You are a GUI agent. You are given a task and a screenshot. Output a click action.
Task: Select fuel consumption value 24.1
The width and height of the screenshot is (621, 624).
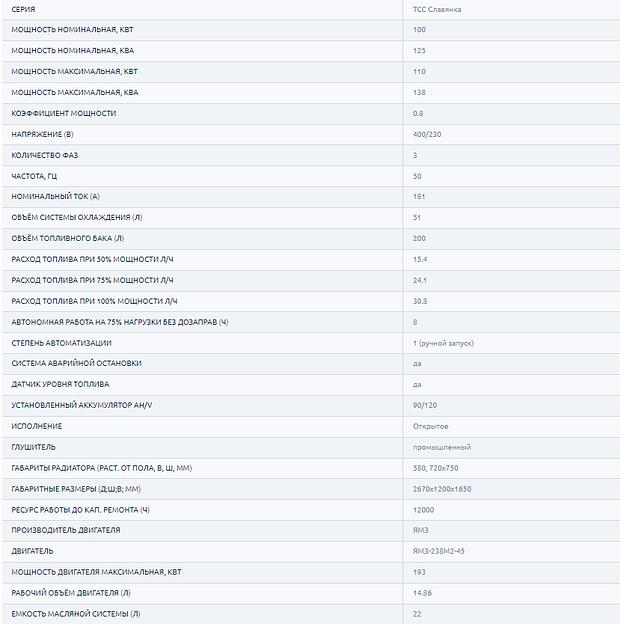420,280
